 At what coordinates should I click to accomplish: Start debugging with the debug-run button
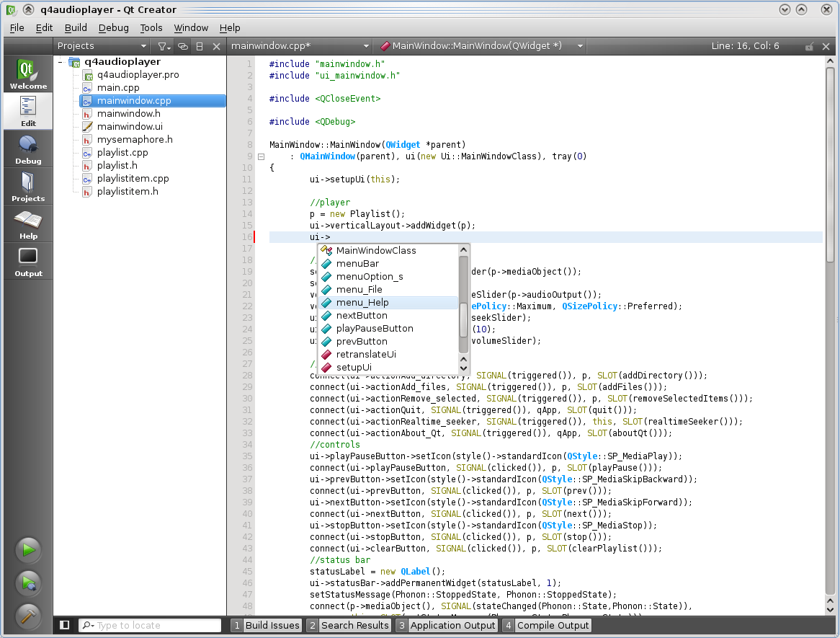click(x=28, y=583)
